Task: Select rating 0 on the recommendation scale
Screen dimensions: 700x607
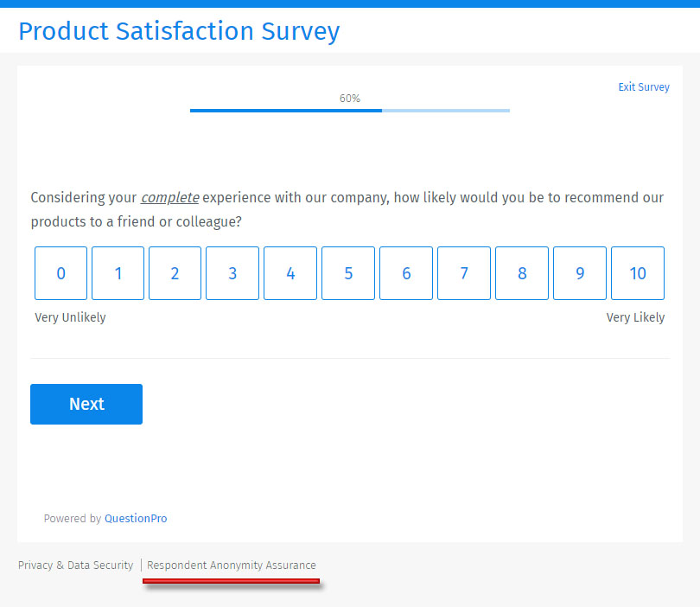Action: tap(60, 272)
